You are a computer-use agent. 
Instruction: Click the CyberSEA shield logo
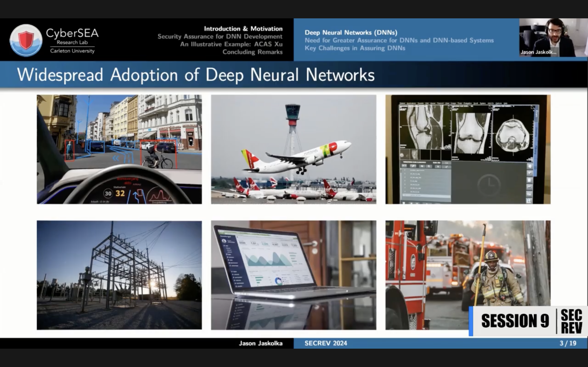[26, 40]
